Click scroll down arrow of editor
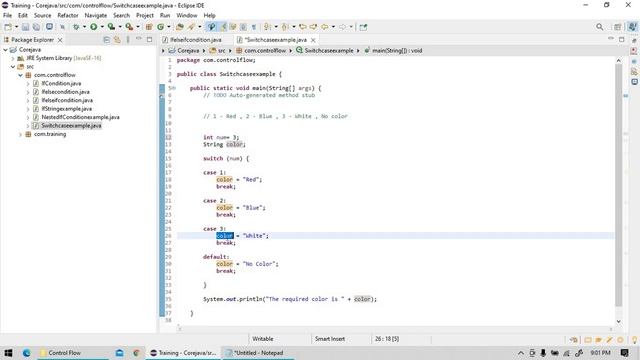640x360 pixels. pos(618,322)
